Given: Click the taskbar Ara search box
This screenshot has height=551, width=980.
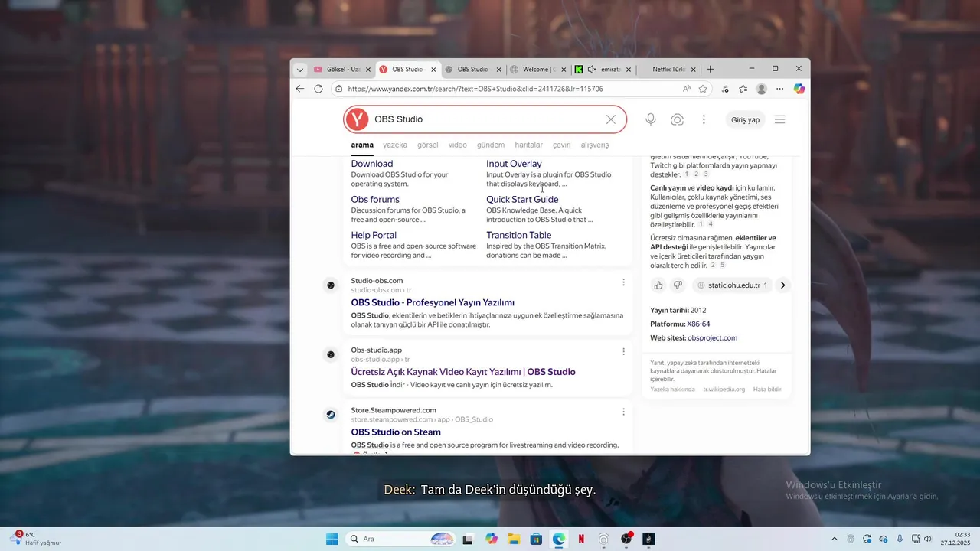Looking at the screenshot, I should (x=400, y=540).
